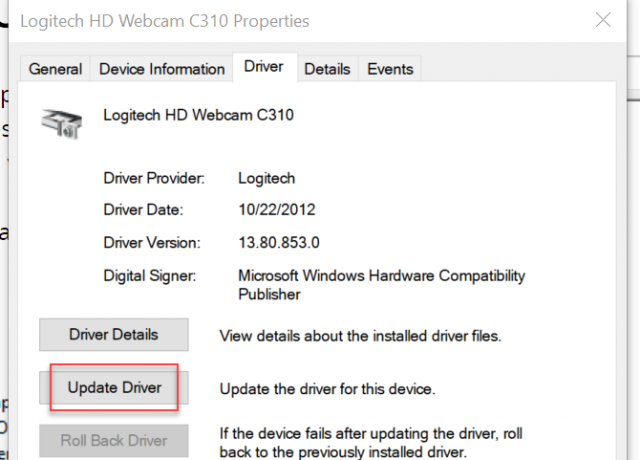The image size is (640, 460).
Task: Select the Digital Signer publisher text
Action: tap(381, 285)
